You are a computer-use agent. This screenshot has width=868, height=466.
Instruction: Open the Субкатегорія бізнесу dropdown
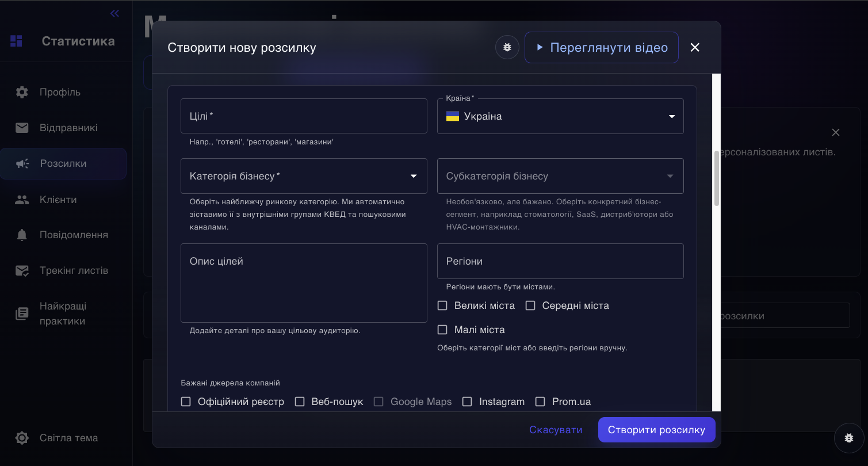tap(560, 176)
